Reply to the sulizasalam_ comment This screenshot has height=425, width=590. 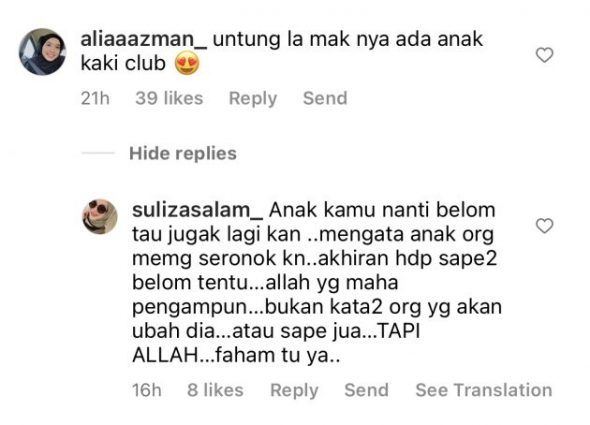click(294, 390)
